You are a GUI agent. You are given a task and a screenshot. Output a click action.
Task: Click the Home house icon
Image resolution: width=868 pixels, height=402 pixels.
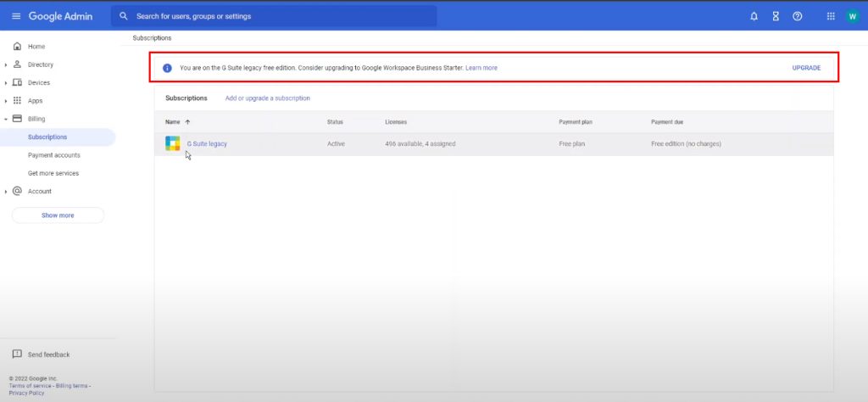pos(17,47)
